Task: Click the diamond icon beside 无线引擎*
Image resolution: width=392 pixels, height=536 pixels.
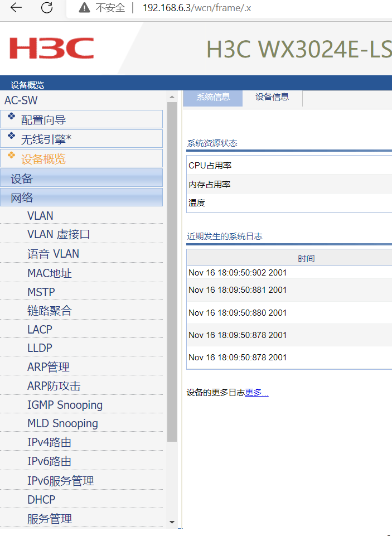Action: [12, 136]
